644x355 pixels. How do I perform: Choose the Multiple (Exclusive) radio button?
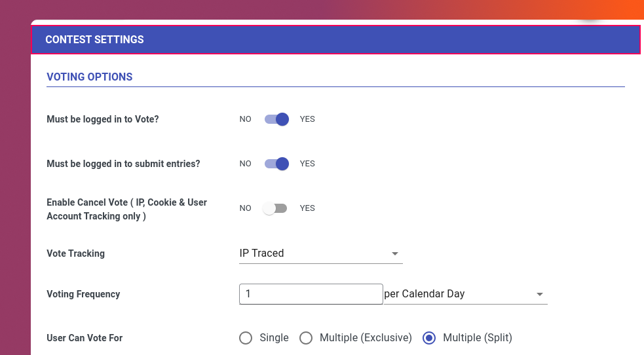[305, 338]
